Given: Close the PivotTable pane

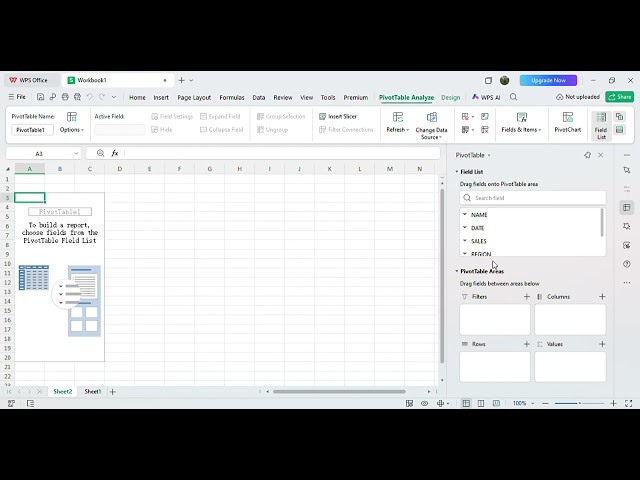Looking at the screenshot, I should [600, 155].
